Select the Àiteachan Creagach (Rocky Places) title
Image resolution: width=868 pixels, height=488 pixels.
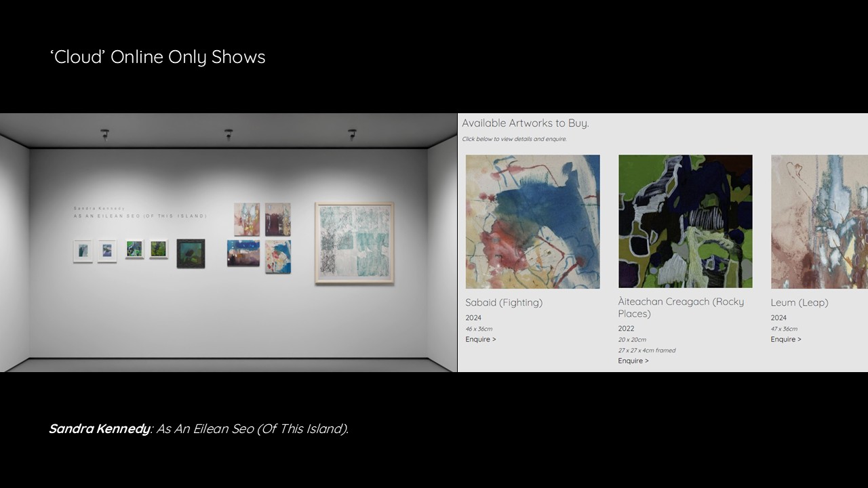681,308
